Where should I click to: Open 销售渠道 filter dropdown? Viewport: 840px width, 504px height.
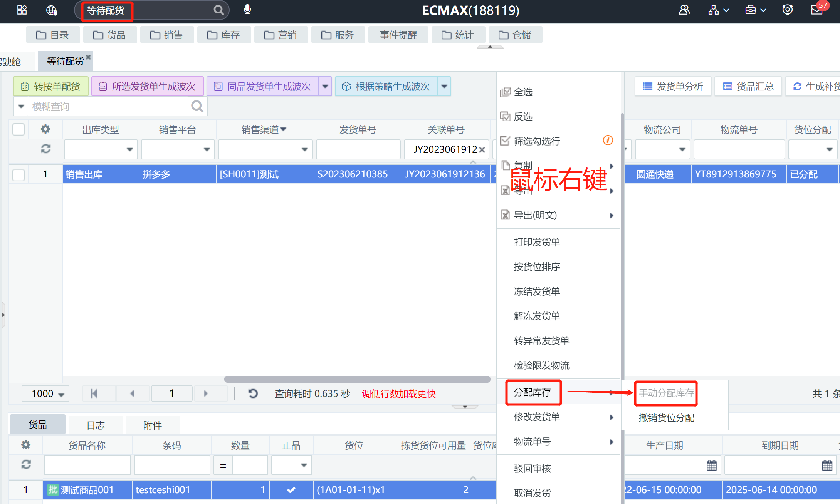coord(304,149)
